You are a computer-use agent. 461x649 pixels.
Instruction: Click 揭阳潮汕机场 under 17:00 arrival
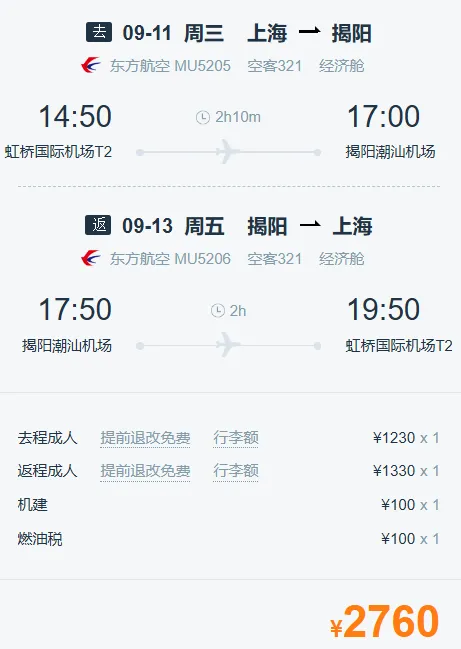tap(390, 152)
